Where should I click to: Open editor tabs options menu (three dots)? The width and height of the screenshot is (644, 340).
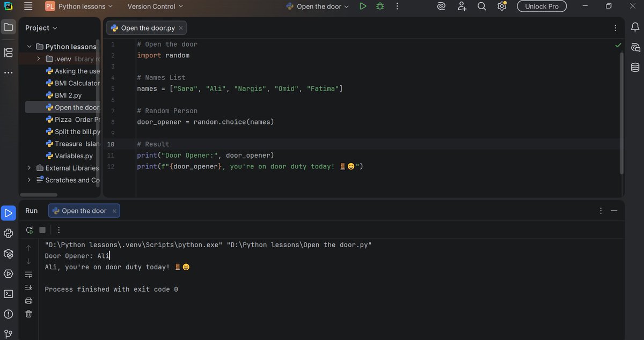click(x=615, y=28)
